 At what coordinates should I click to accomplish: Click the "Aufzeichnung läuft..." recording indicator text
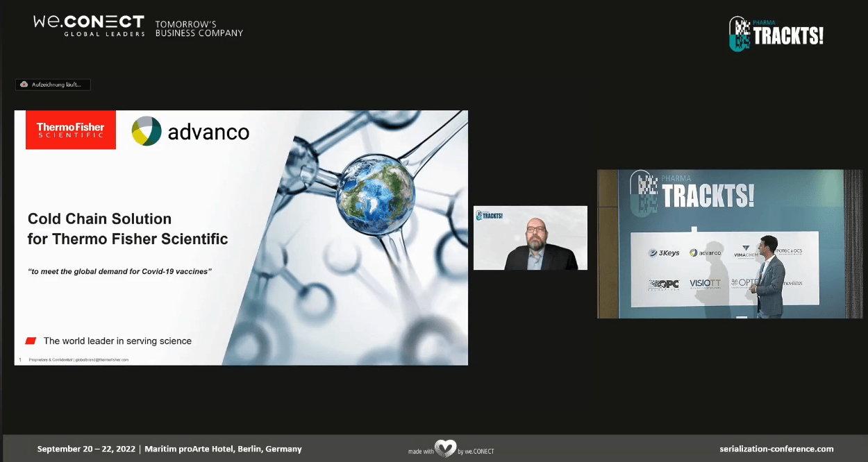[56, 85]
